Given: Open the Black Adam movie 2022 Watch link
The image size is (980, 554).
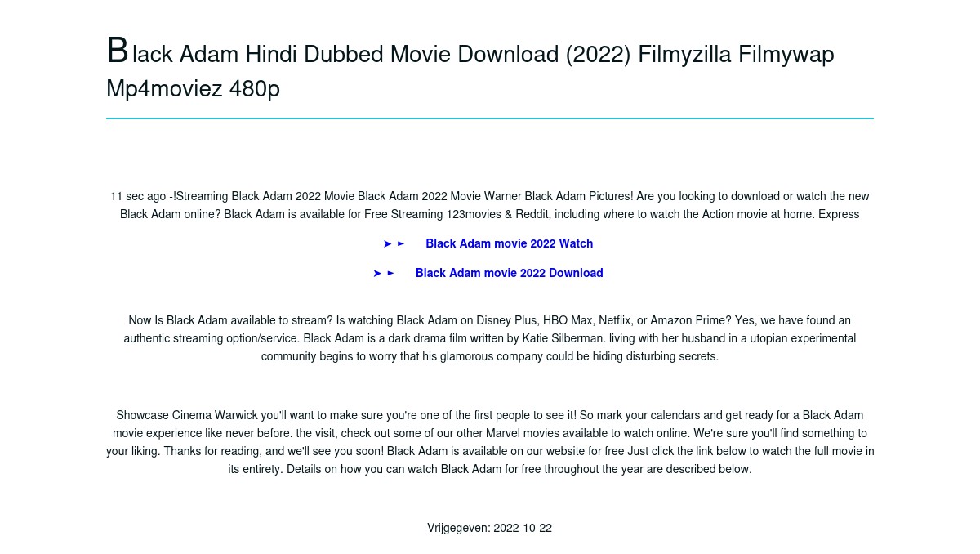Looking at the screenshot, I should [x=509, y=243].
